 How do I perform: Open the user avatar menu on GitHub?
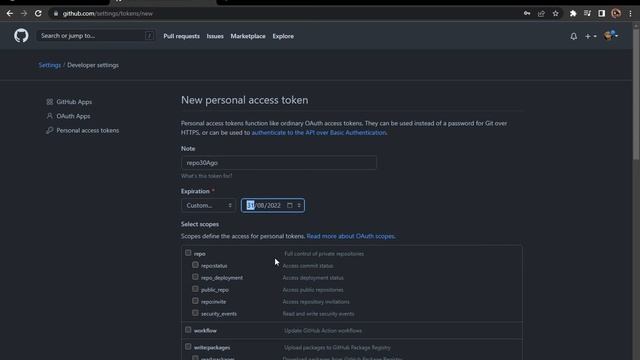(x=611, y=36)
